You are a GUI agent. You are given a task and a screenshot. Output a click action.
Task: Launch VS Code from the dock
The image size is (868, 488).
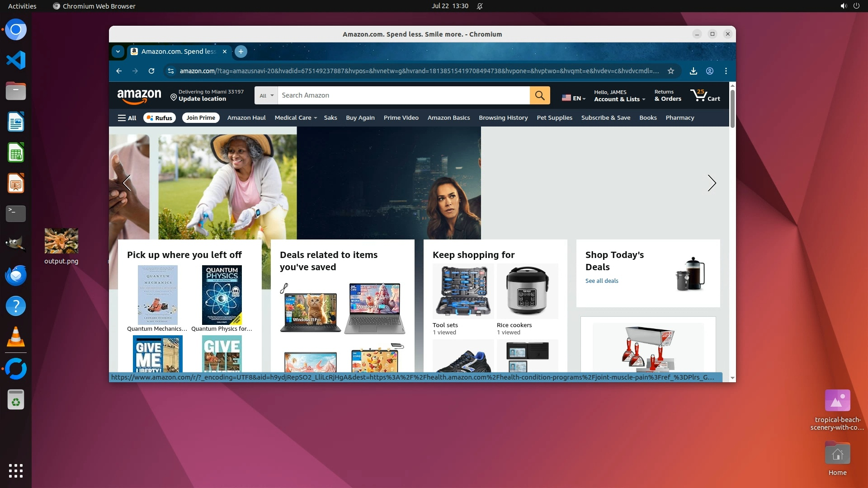(16, 60)
